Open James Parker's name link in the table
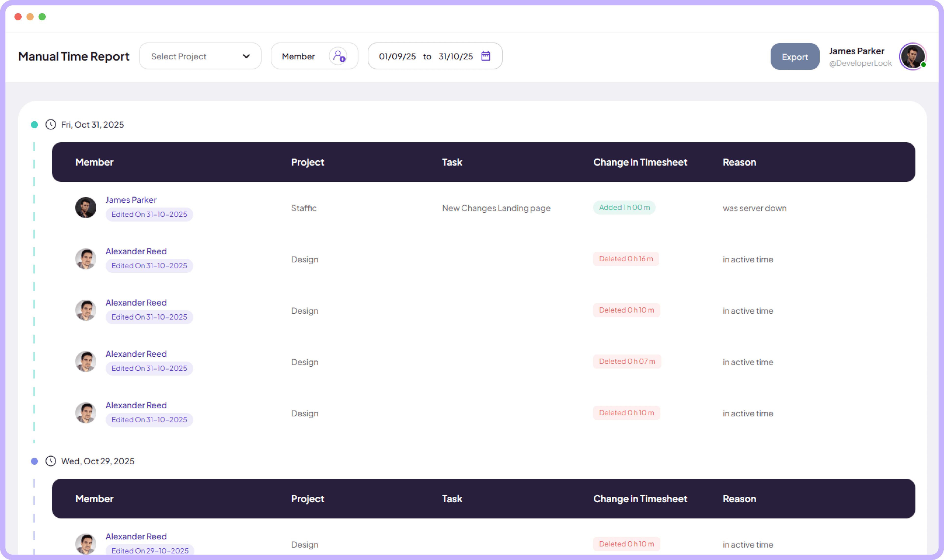Screen dimensions: 944x560 [131, 200]
